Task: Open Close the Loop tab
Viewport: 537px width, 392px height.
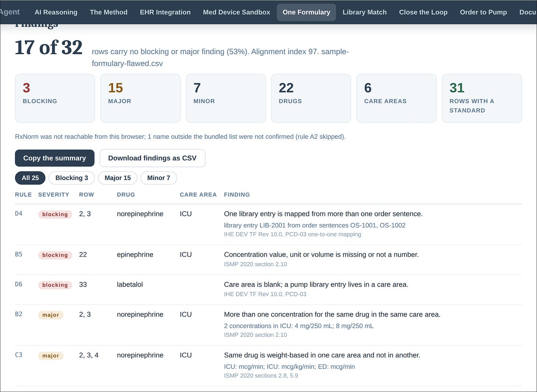Action: click(x=423, y=12)
